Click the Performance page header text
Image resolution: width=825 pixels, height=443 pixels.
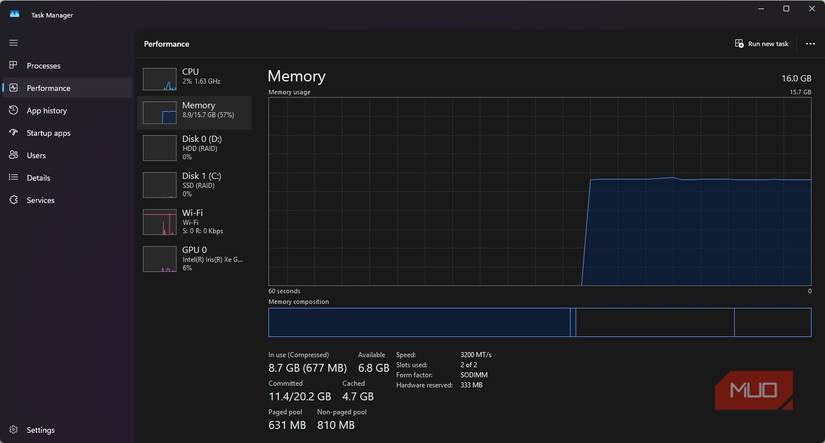click(166, 44)
